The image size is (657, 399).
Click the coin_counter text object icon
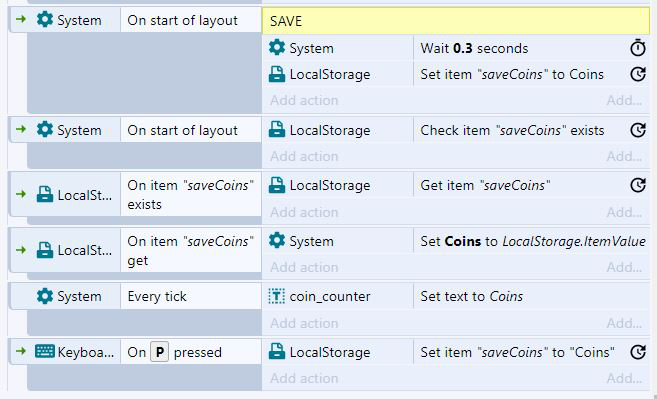(277, 296)
